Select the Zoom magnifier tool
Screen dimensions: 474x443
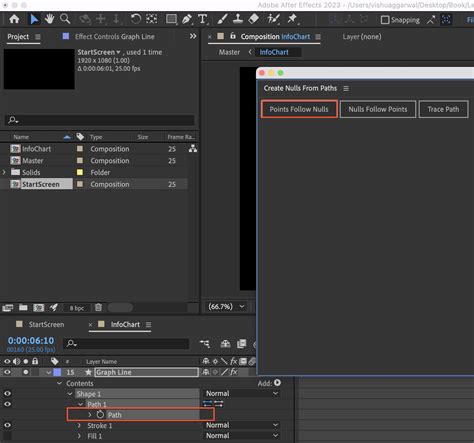[x=65, y=19]
